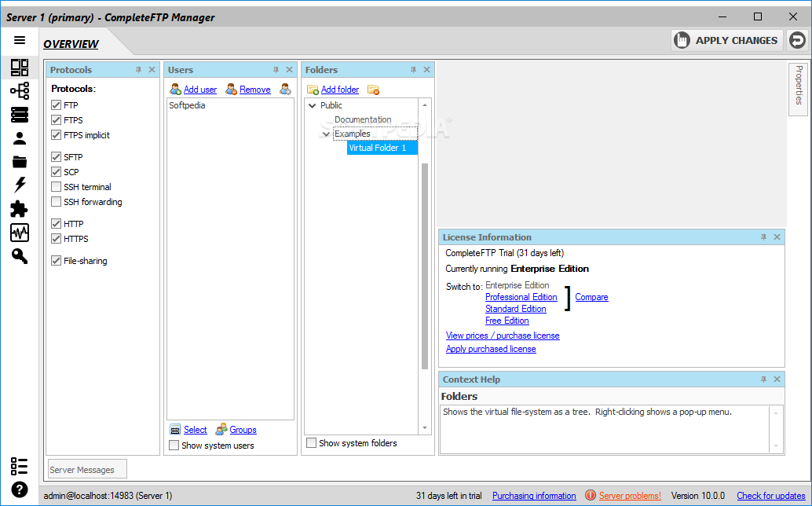Select the Documentation folder
The height and width of the screenshot is (506, 812).
(x=363, y=119)
